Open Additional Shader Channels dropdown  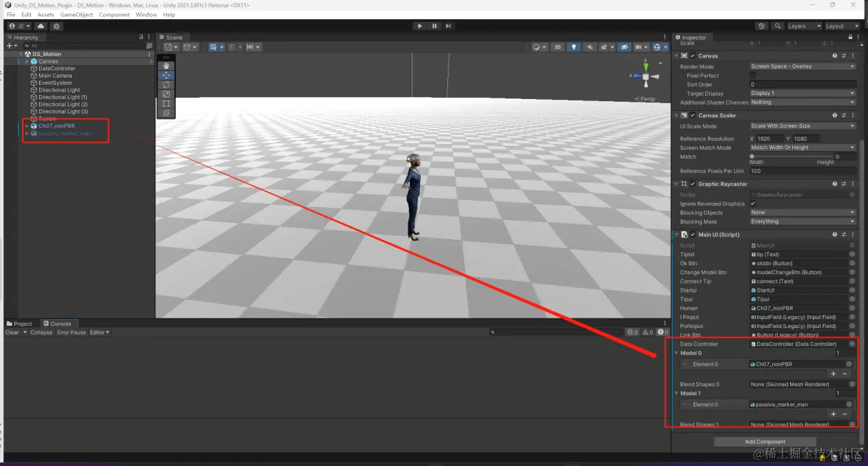tap(802, 102)
